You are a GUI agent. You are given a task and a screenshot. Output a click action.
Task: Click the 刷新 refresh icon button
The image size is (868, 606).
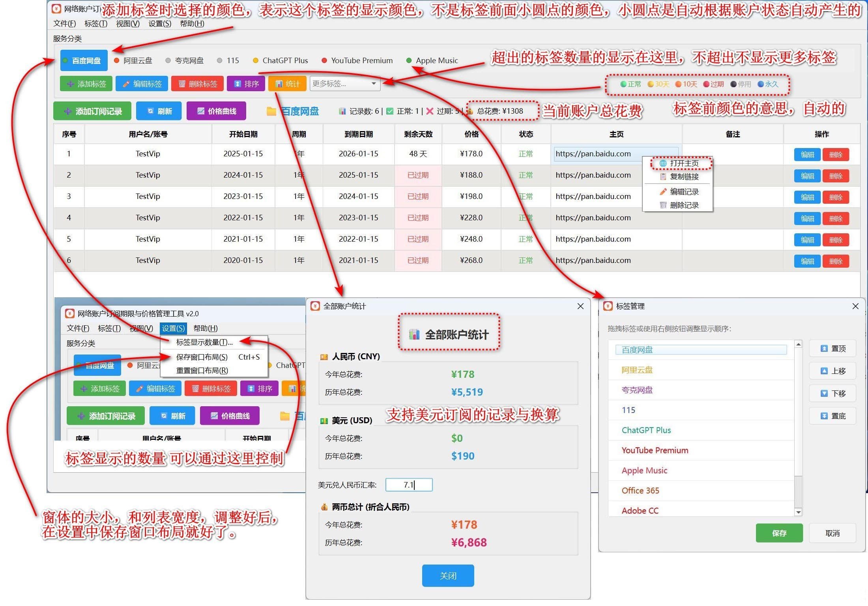tap(159, 111)
